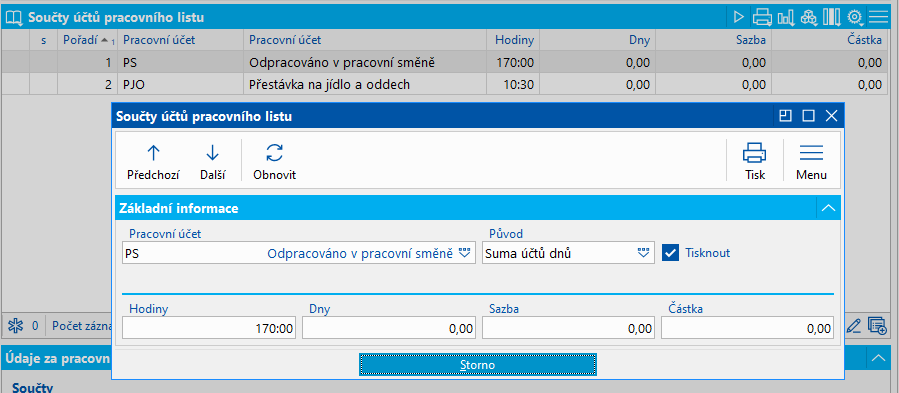Click the pencil edit icon at bottom right

point(854,326)
